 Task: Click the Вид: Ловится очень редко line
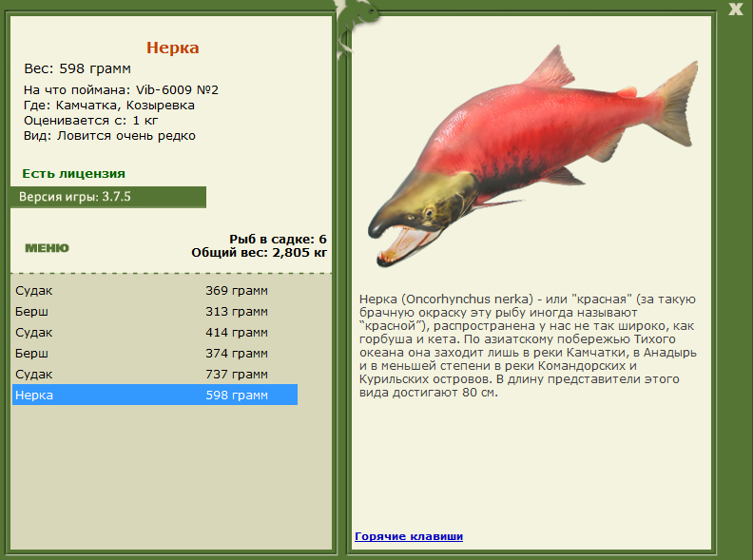click(x=109, y=136)
